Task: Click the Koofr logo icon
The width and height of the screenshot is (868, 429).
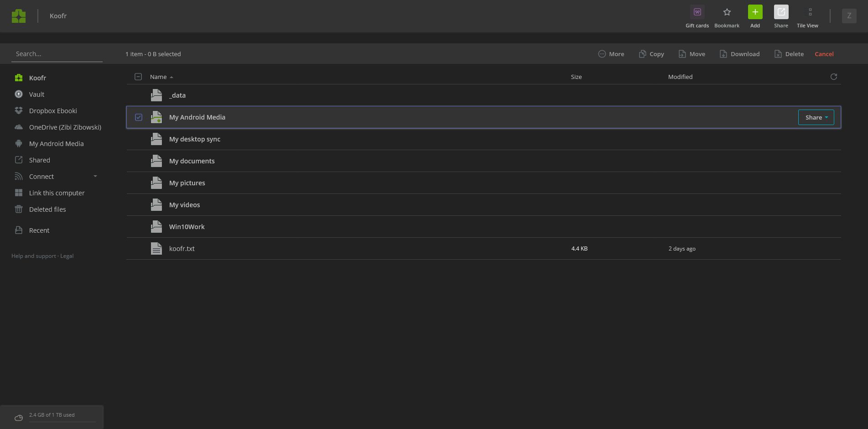Action: click(19, 16)
